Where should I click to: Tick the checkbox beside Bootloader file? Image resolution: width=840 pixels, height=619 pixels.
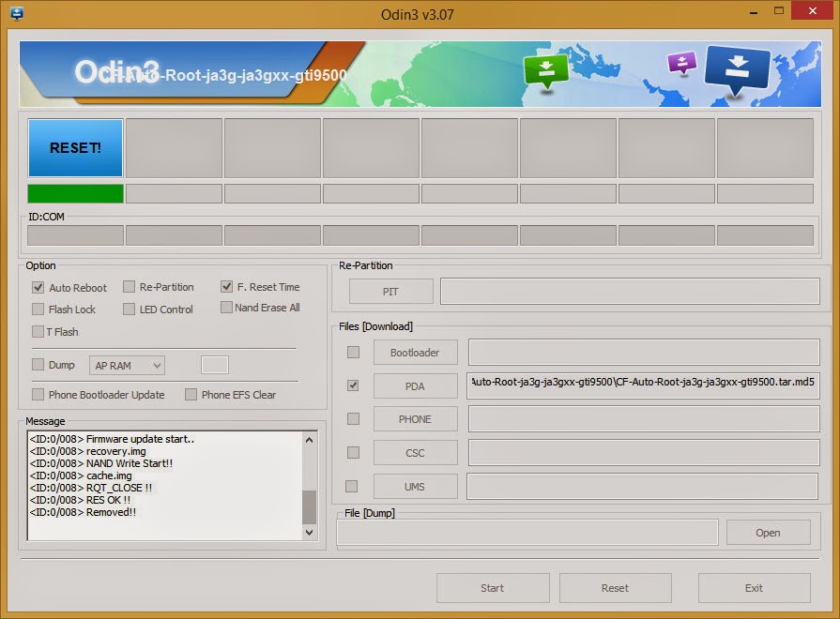point(353,353)
